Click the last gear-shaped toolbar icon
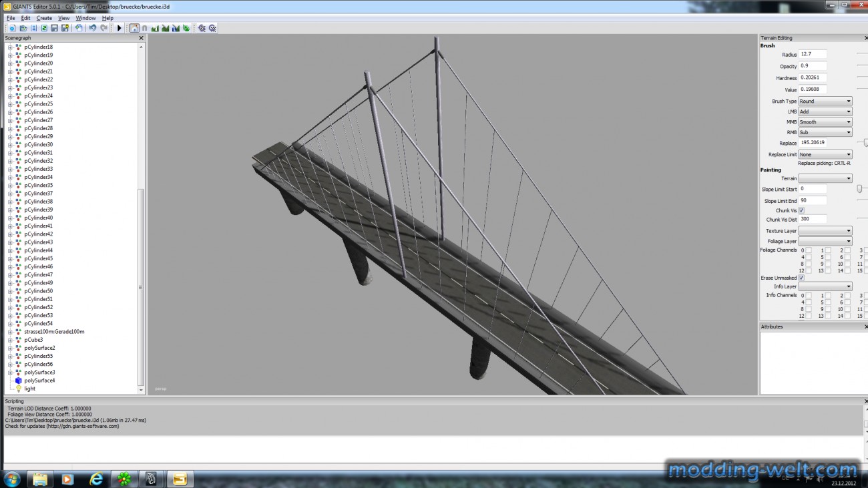Image resolution: width=868 pixels, height=488 pixels. pos(212,28)
